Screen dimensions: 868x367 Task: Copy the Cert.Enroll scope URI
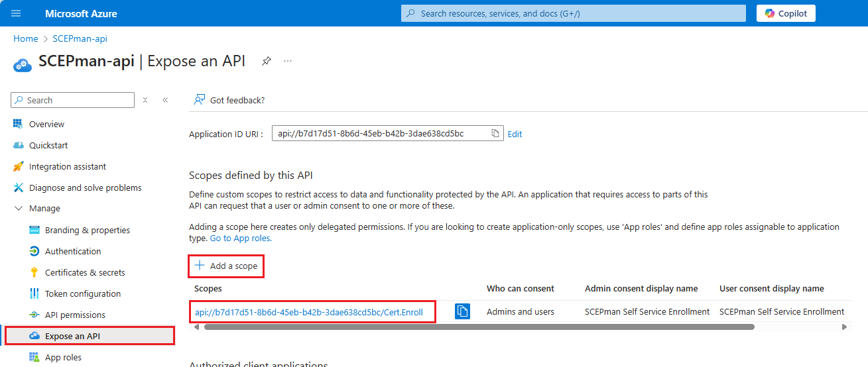[x=462, y=311]
